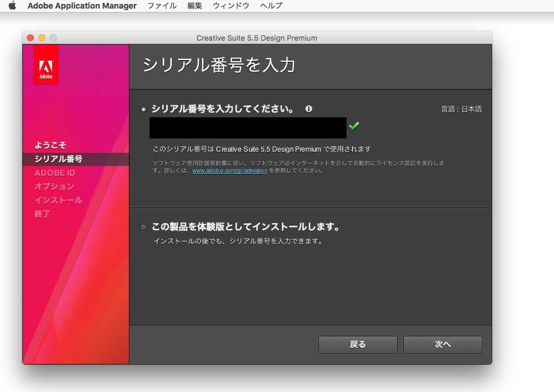The height and width of the screenshot is (392, 554).
Task: Select ADOBE ID step in sidebar
Action: click(55, 173)
